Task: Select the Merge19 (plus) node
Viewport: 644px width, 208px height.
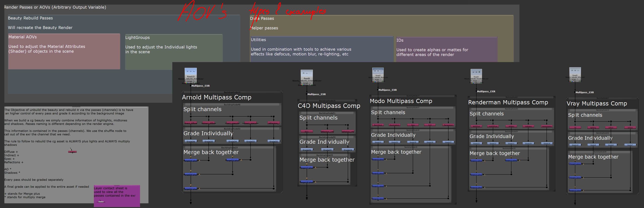Action: pyautogui.click(x=378, y=159)
